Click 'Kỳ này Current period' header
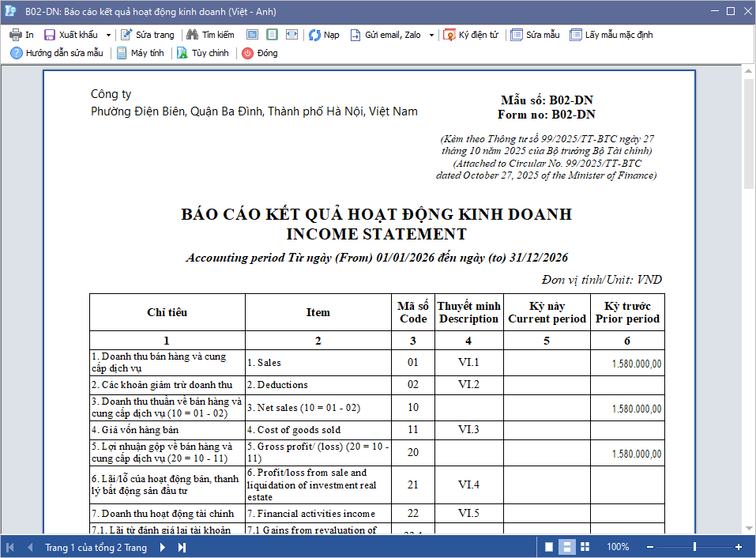 [547, 312]
